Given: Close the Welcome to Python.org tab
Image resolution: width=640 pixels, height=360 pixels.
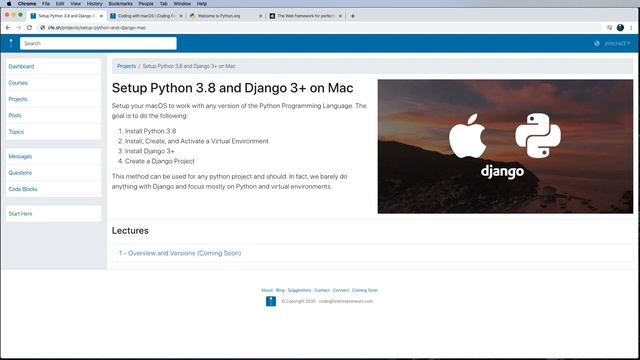Looking at the screenshot, I should (x=260, y=16).
